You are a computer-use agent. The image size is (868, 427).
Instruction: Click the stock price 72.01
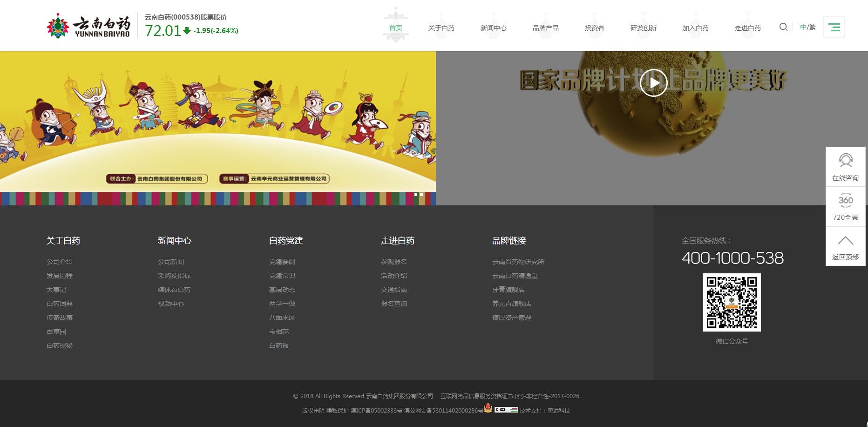pos(163,31)
